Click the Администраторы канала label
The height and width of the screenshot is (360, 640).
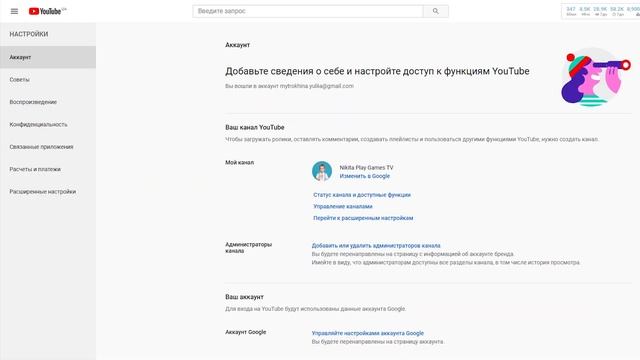[248, 247]
